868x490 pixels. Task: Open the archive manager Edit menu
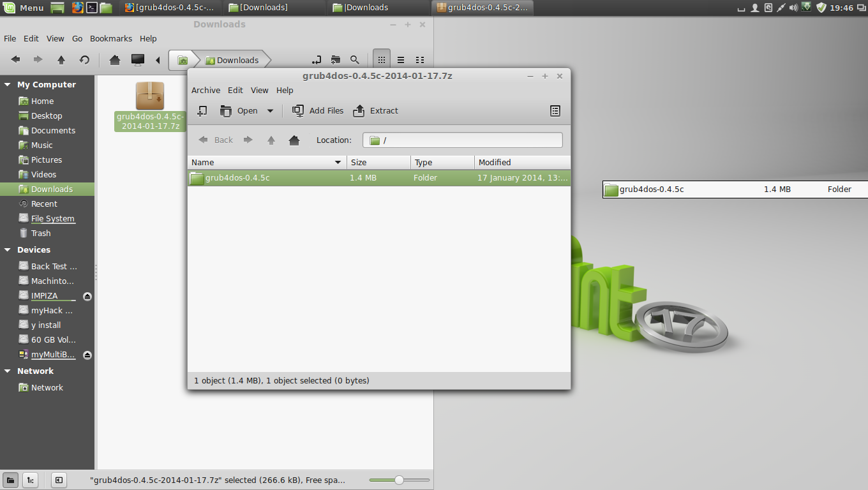click(236, 90)
